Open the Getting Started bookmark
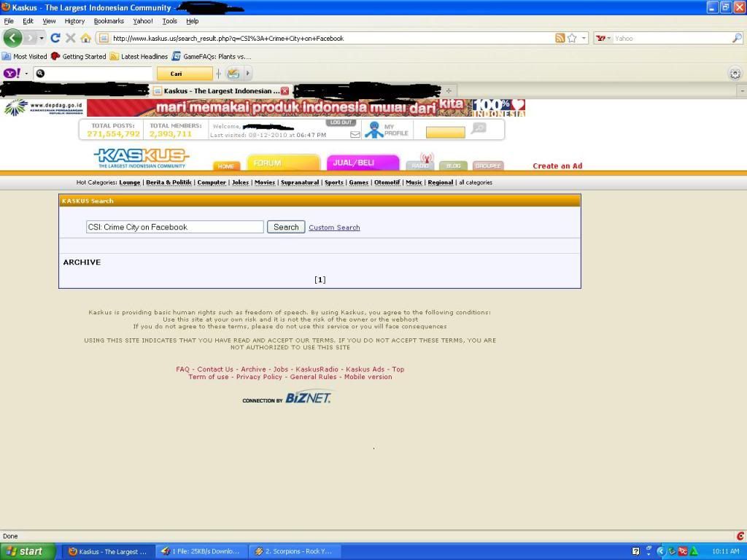Image resolution: width=747 pixels, height=560 pixels. [x=79, y=56]
